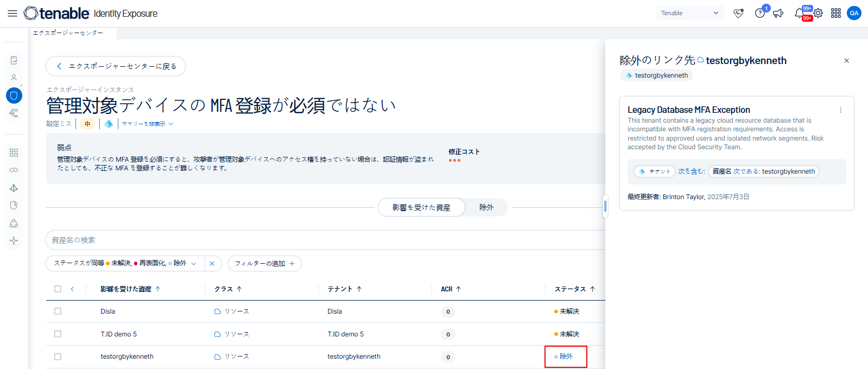This screenshot has height=369, width=868.
Task: Open the settings gear icon
Action: pos(818,13)
